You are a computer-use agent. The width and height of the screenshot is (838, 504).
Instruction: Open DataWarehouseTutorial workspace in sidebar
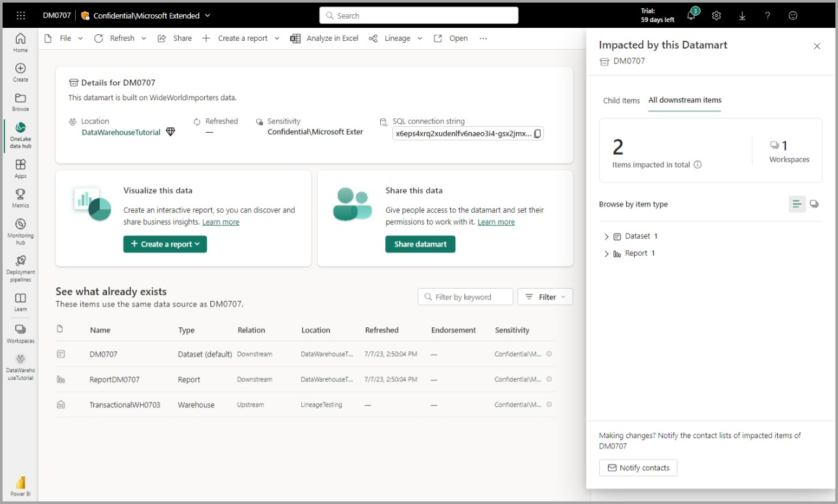[x=20, y=367]
